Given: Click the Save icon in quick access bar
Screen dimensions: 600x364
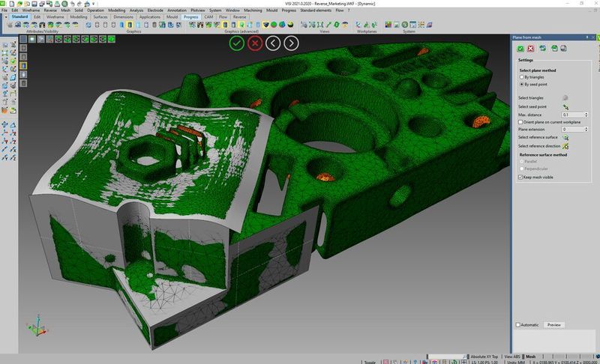Looking at the screenshot, I should [x=34, y=4].
